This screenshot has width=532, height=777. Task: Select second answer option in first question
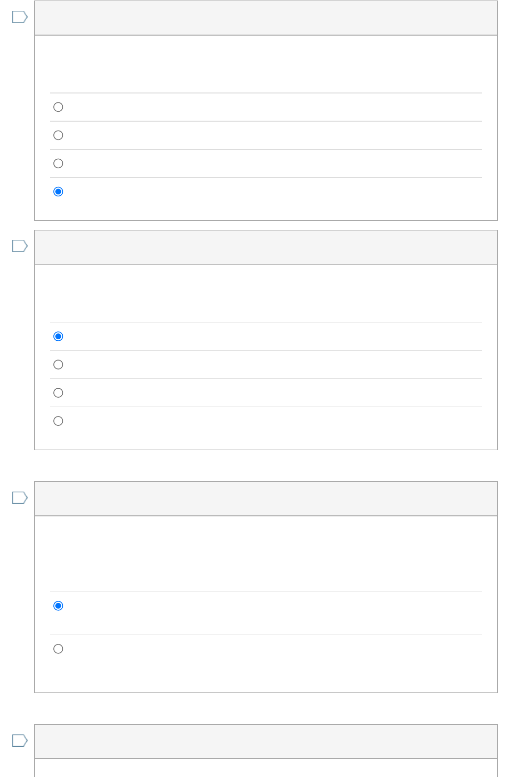[58, 136]
